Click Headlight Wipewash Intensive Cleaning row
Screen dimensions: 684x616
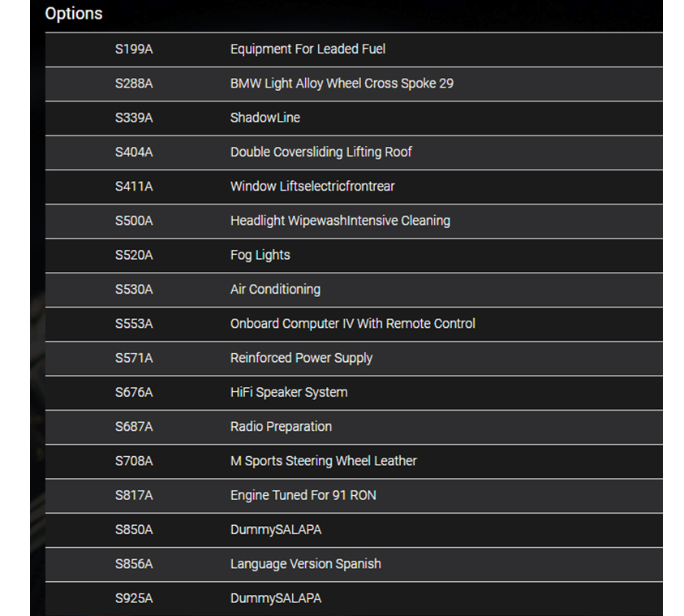(340, 221)
